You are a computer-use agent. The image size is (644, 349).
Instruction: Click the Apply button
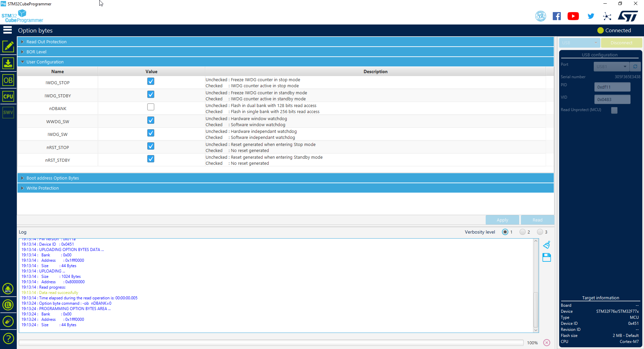(x=502, y=220)
